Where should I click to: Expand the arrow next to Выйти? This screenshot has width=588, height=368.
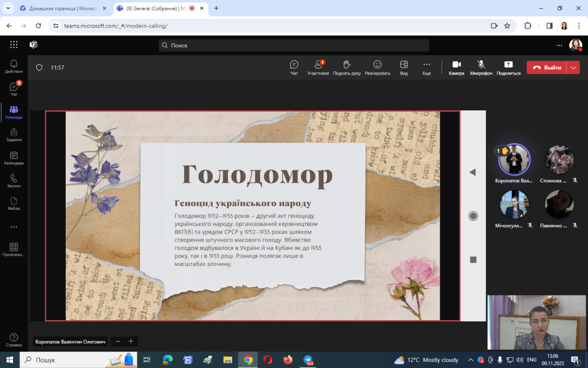[573, 68]
